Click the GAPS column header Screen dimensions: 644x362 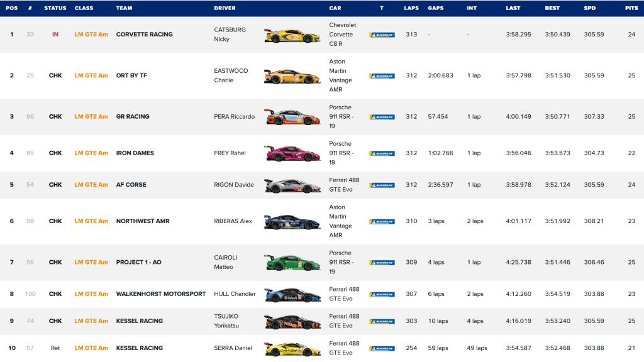436,8
